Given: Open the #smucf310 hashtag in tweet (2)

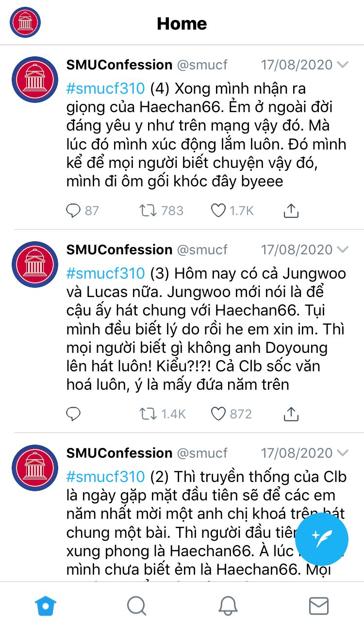Looking at the screenshot, I should click(105, 477).
